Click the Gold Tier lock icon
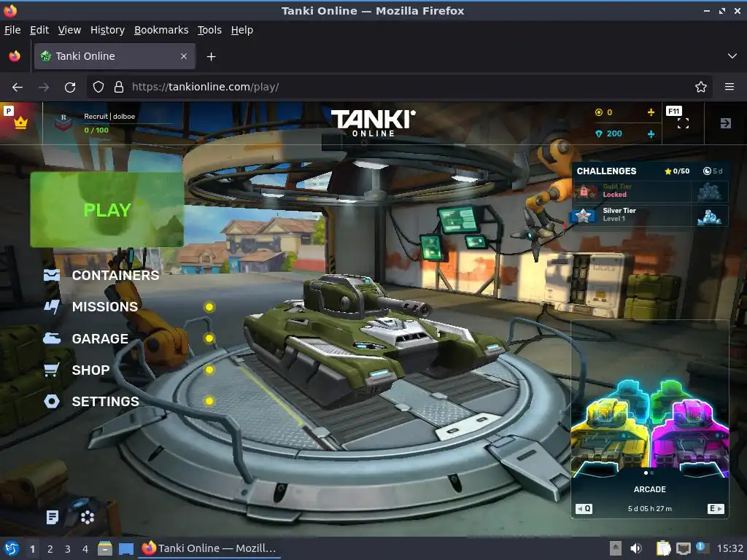The image size is (747, 560). click(x=584, y=192)
